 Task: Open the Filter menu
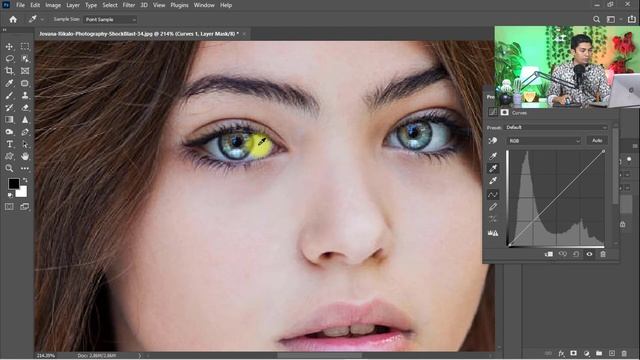(x=129, y=5)
